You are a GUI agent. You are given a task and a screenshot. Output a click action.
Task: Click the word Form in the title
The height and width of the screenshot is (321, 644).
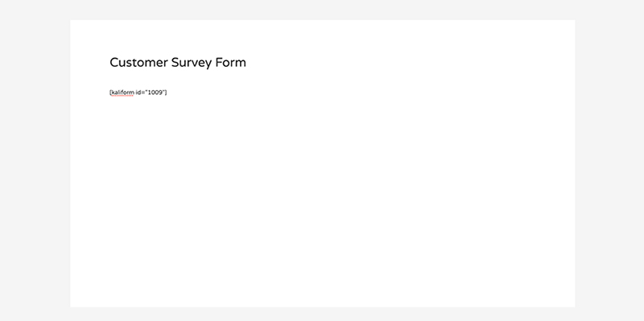point(230,63)
